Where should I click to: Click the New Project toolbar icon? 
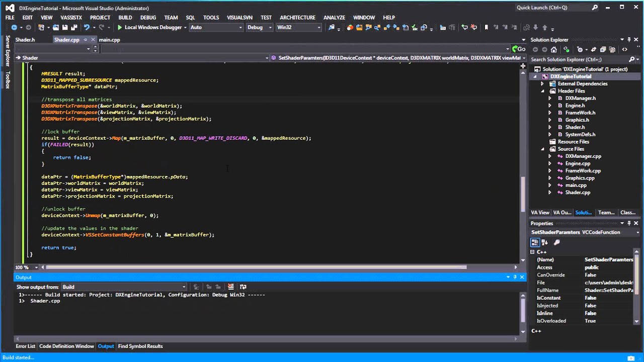pyautogui.click(x=41, y=27)
